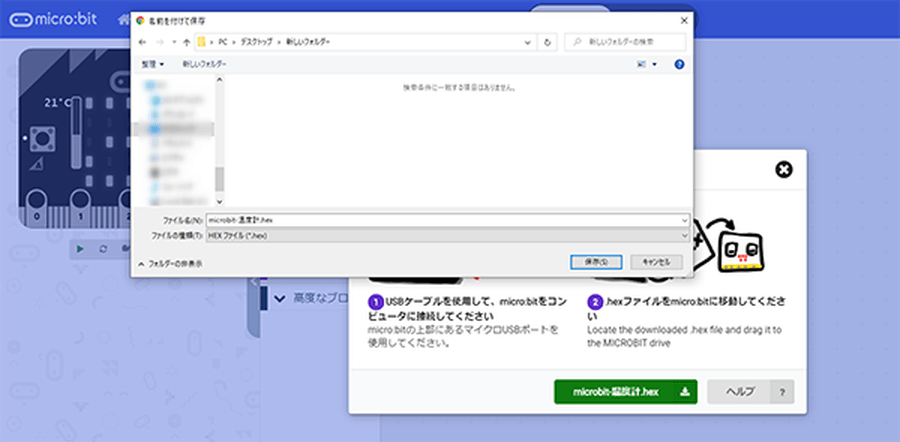Click the folder tree scrollbar thumb
The image size is (900, 442).
click(x=219, y=179)
